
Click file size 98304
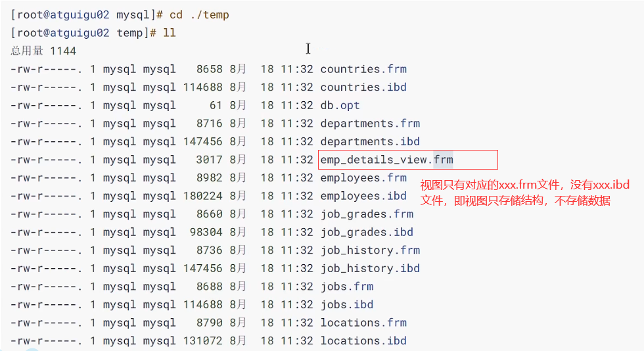pos(206,232)
